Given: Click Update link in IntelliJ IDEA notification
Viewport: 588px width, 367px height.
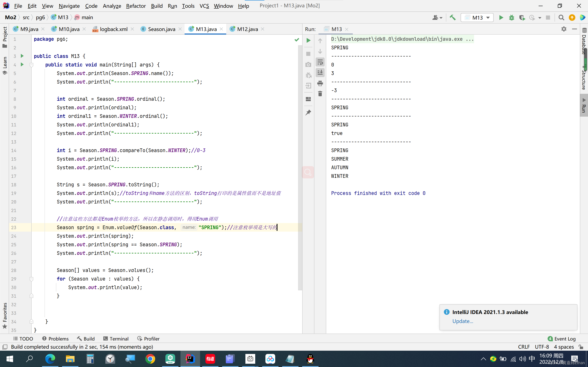Looking at the screenshot, I should [x=463, y=321].
